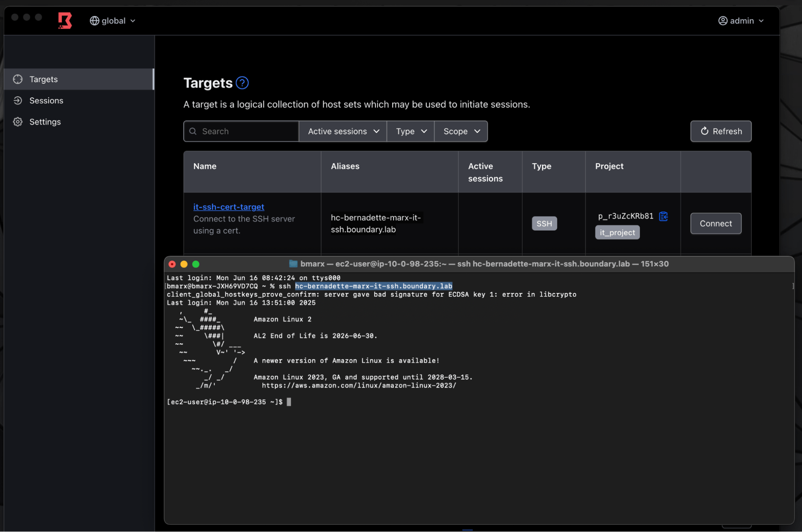Select the Targets crosshair icon in sidebar
Image resolution: width=802 pixels, height=532 pixels.
click(x=18, y=79)
